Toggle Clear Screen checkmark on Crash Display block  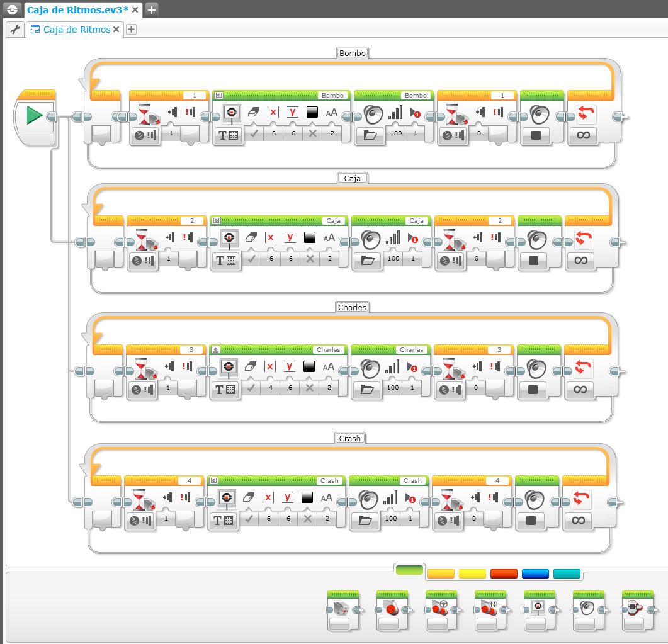tap(249, 518)
